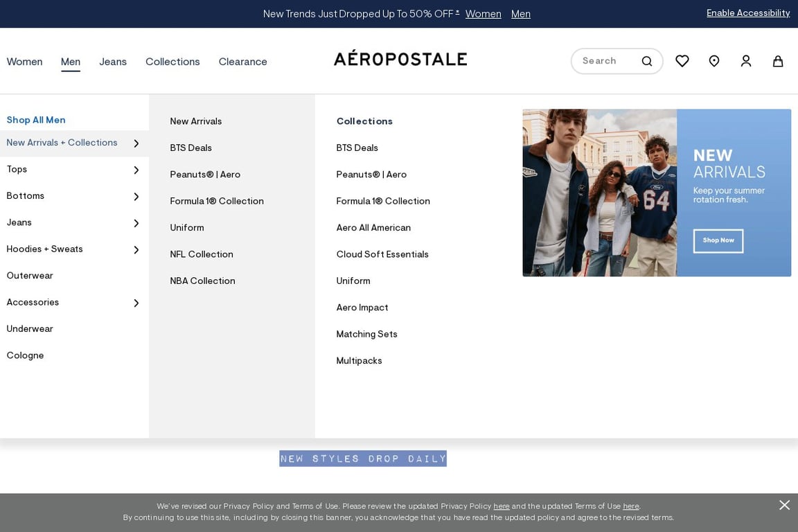Click the New Styles Drop Daily text
This screenshot has height=532, width=798.
(363, 459)
